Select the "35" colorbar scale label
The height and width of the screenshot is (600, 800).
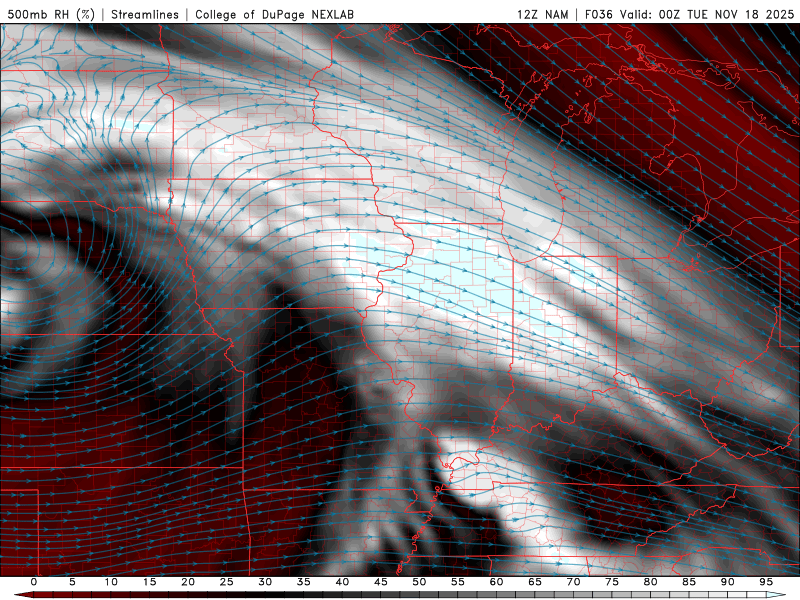(x=304, y=582)
